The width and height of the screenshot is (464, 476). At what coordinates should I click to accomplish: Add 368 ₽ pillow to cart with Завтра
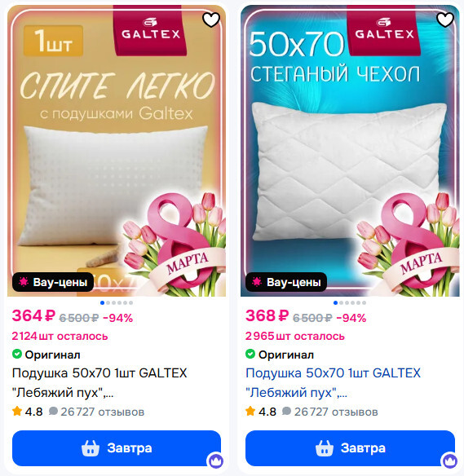[350, 448]
